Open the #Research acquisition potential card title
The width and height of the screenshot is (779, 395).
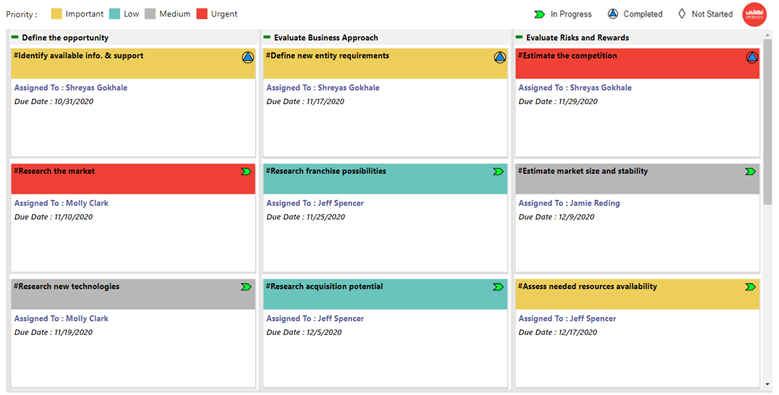point(324,286)
